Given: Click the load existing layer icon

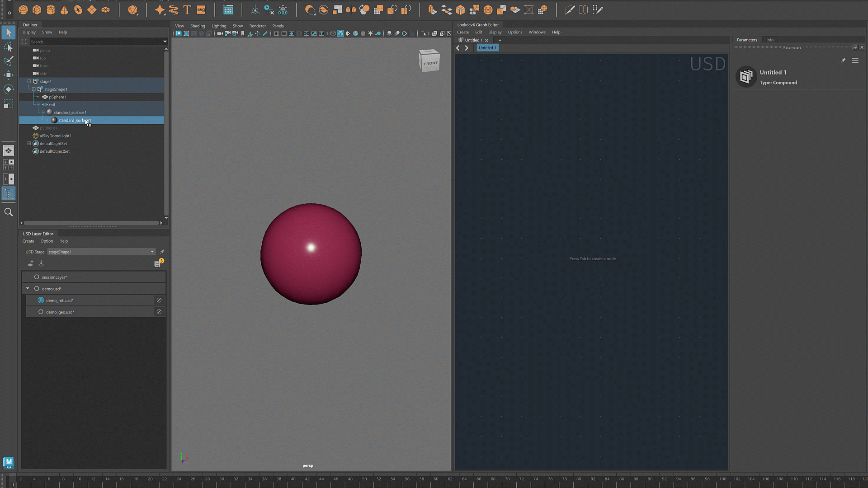Looking at the screenshot, I should [x=41, y=263].
